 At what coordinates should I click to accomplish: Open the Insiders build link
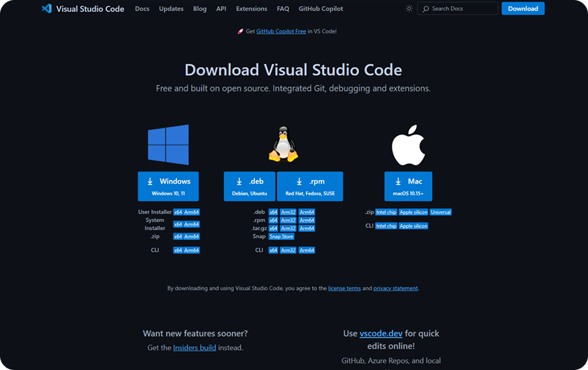(x=194, y=348)
